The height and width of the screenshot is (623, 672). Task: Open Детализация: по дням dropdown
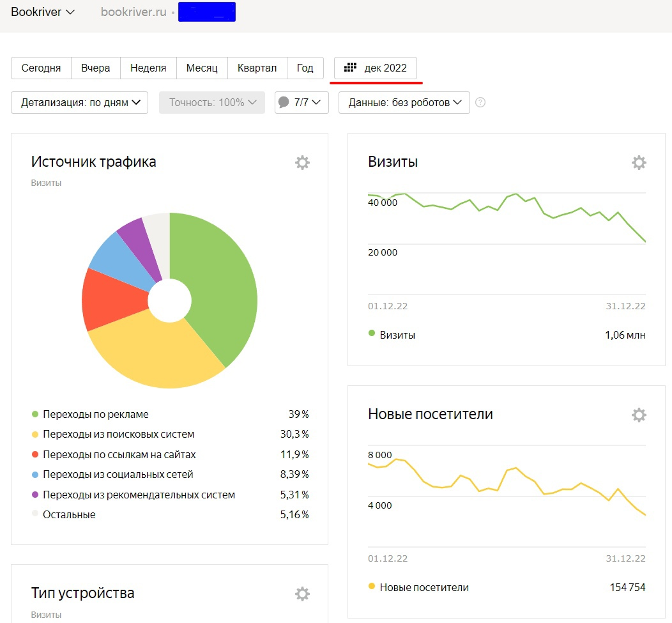(x=80, y=103)
